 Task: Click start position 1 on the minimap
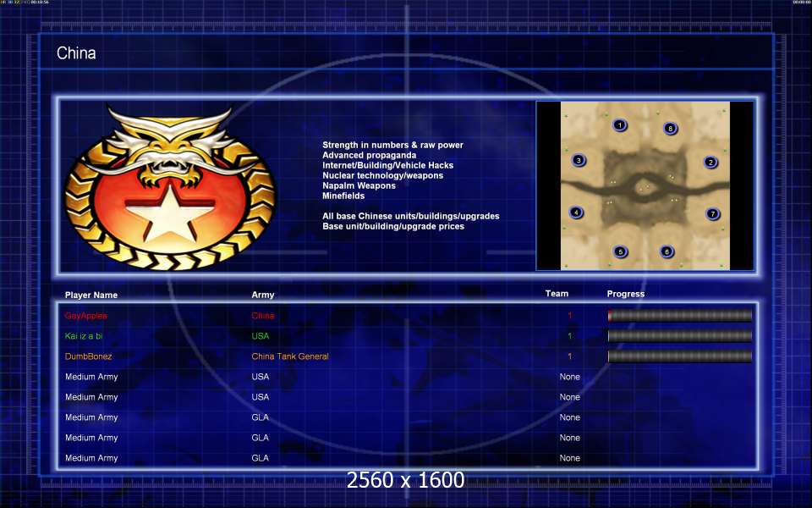pos(619,125)
